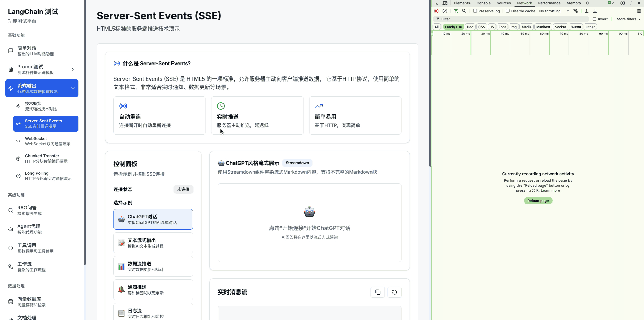Click the code brackets icon beside 工具调用
Image resolution: width=644 pixels, height=320 pixels.
[11, 248]
